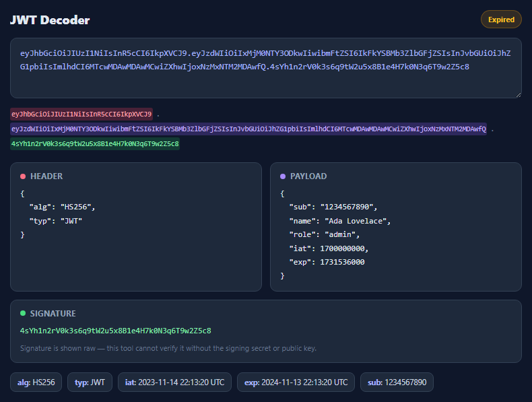This screenshot has height=402, width=532.
Task: Click the typ: JWT chip
Action: [x=90, y=382]
